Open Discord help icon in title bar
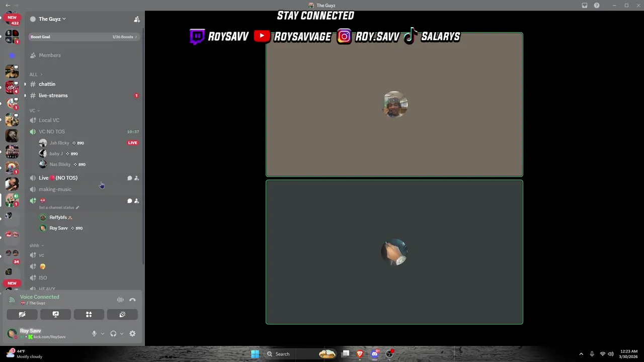Image resolution: width=644 pixels, height=362 pixels. (597, 6)
